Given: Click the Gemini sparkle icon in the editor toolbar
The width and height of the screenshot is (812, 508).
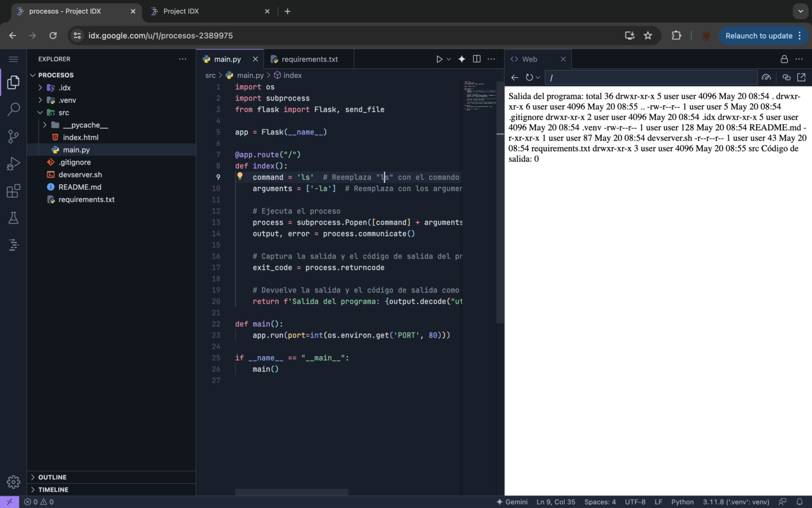Looking at the screenshot, I should coord(461,59).
